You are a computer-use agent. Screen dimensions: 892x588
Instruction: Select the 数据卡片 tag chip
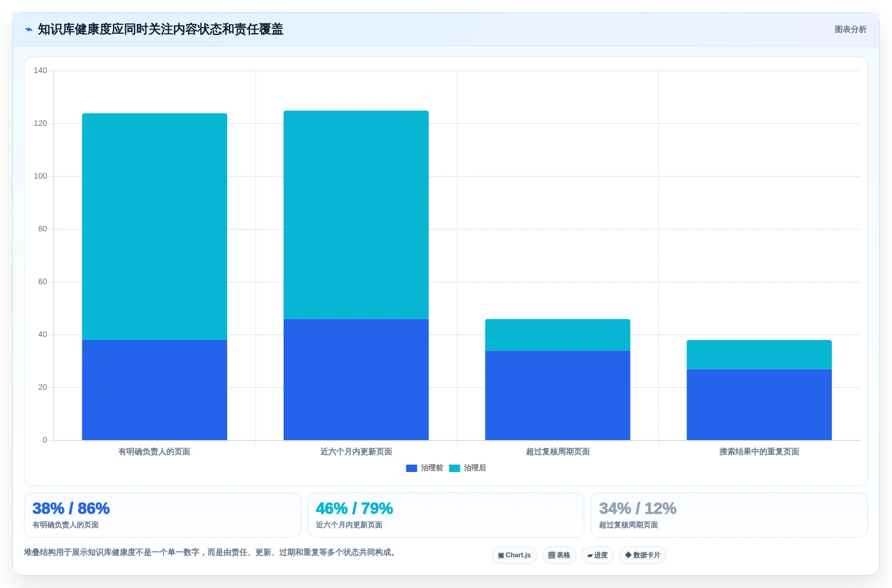click(643, 555)
